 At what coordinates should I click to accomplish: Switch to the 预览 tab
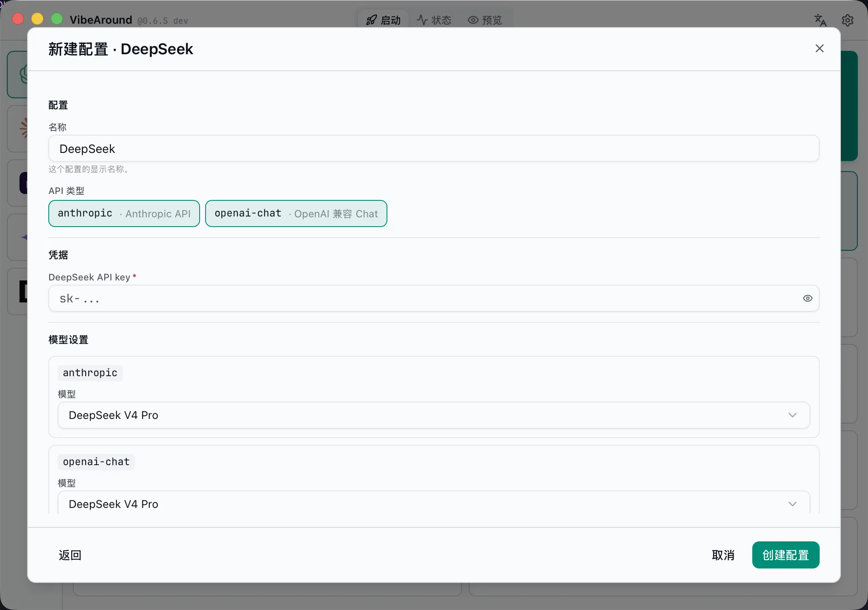point(485,20)
